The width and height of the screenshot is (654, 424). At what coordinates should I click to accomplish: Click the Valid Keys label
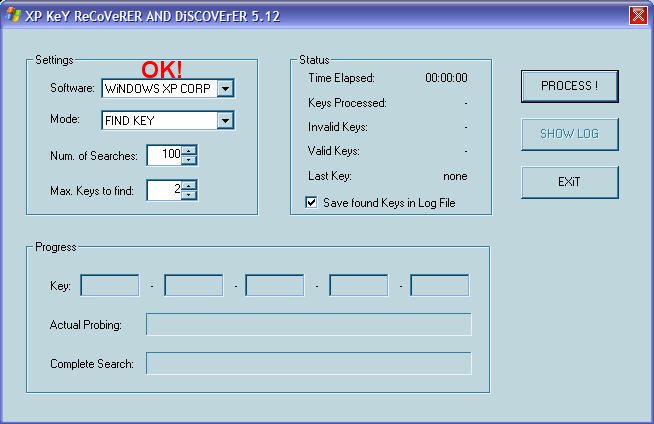point(334,151)
